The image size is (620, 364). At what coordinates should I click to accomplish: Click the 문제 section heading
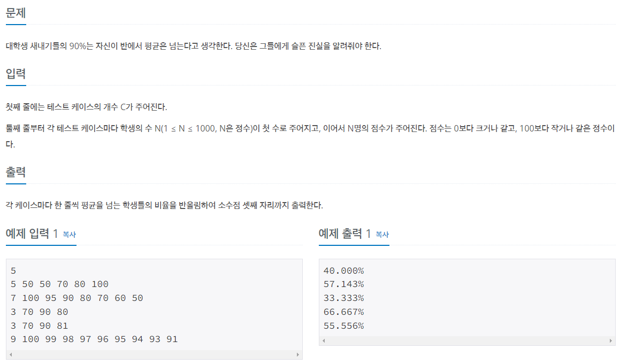coord(16,13)
